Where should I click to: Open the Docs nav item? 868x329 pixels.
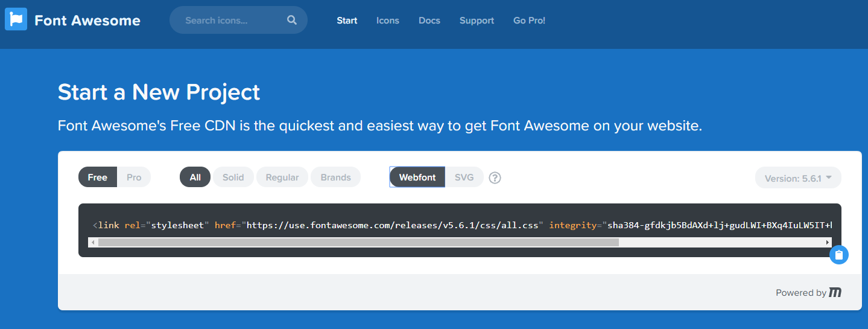(x=429, y=21)
